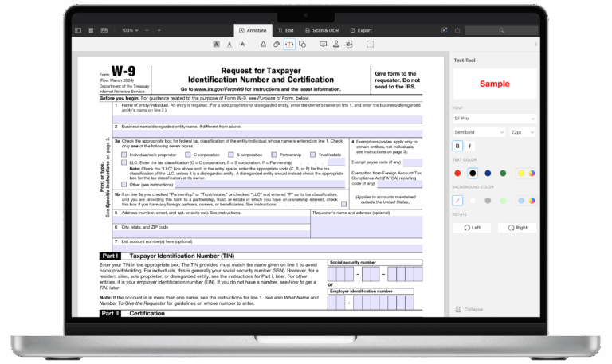This screenshot has height=364, width=612.
Task: Switch to two-page layout view
Action: point(104,30)
